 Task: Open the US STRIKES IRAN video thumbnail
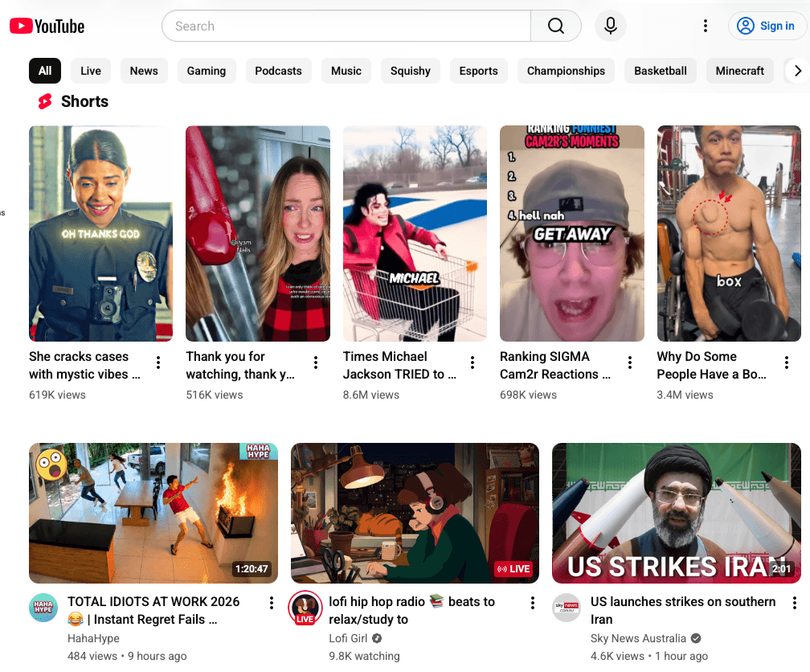point(677,514)
